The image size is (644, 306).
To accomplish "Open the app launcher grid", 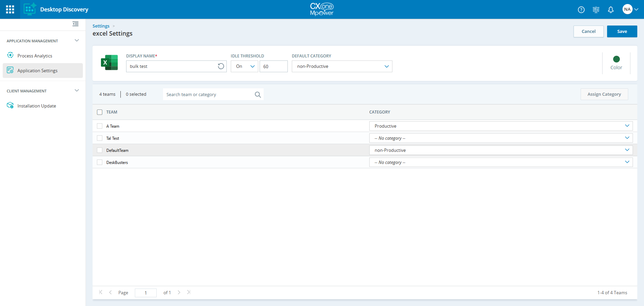I will [x=10, y=9].
